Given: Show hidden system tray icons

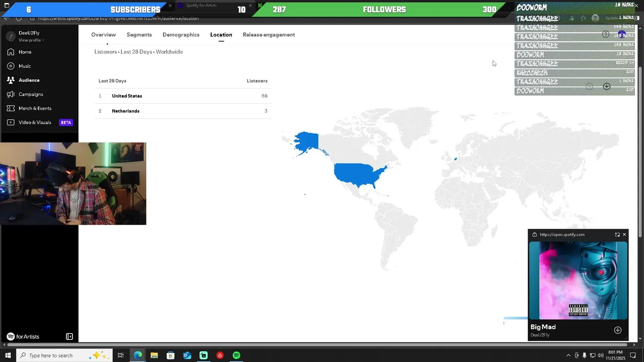Looking at the screenshot, I should (569, 355).
